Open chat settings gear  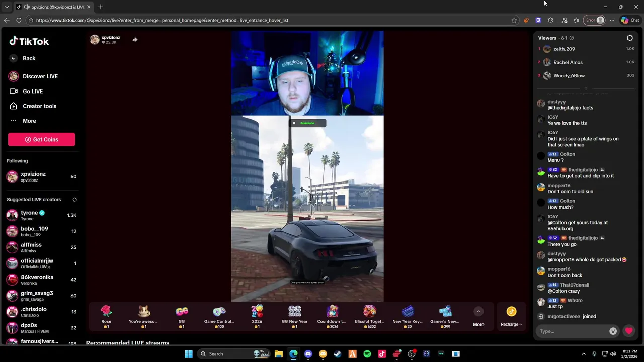point(629,38)
